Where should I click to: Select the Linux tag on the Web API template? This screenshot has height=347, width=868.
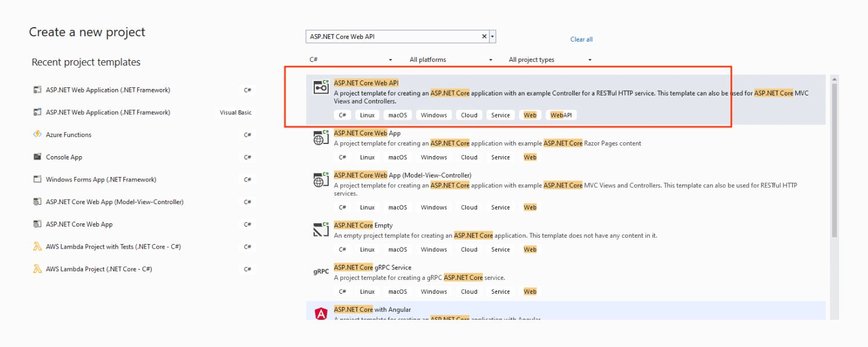coord(367,115)
